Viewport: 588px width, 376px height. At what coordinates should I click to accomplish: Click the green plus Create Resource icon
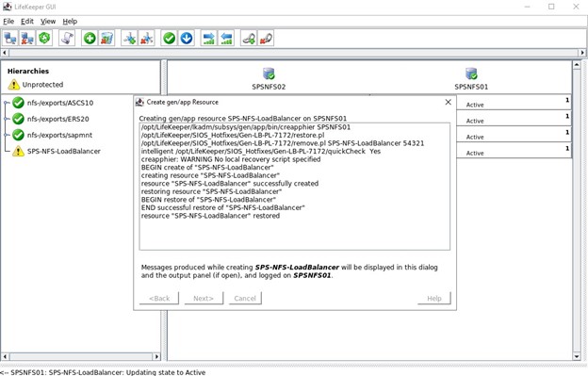pos(90,39)
